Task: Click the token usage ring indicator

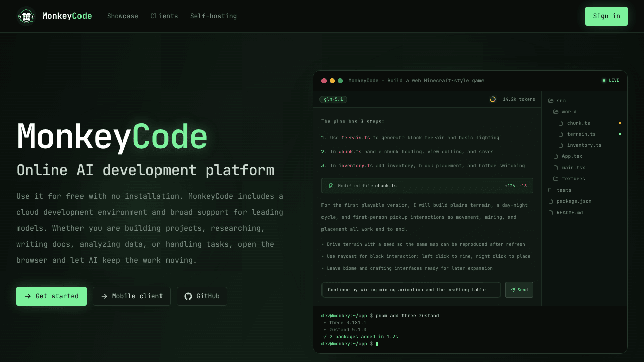Action: 493,99
